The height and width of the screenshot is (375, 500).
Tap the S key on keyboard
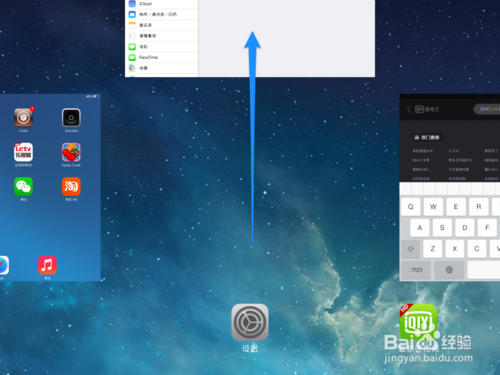[x=442, y=228]
